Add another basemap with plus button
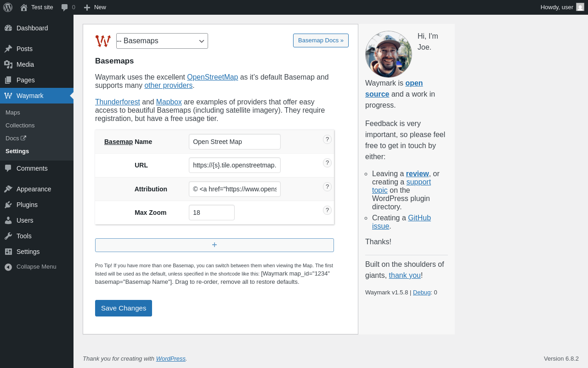Image resolution: width=588 pixels, height=368 pixels. pyautogui.click(x=215, y=245)
